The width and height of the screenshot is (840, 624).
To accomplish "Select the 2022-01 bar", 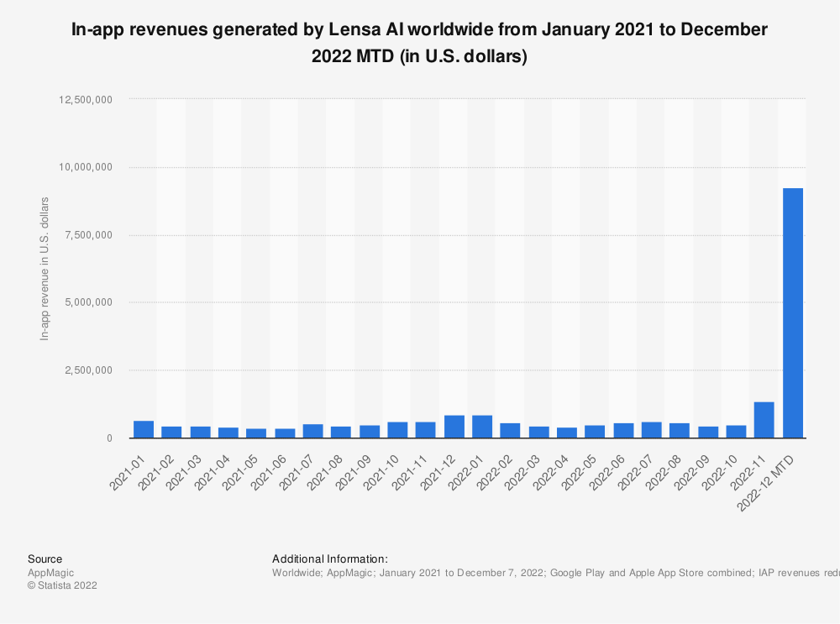I will [x=482, y=427].
